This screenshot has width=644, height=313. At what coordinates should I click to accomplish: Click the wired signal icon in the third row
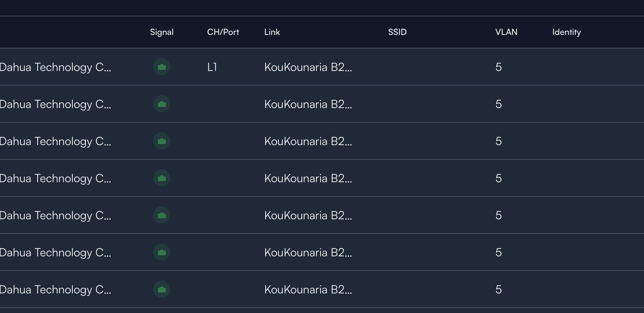(162, 141)
